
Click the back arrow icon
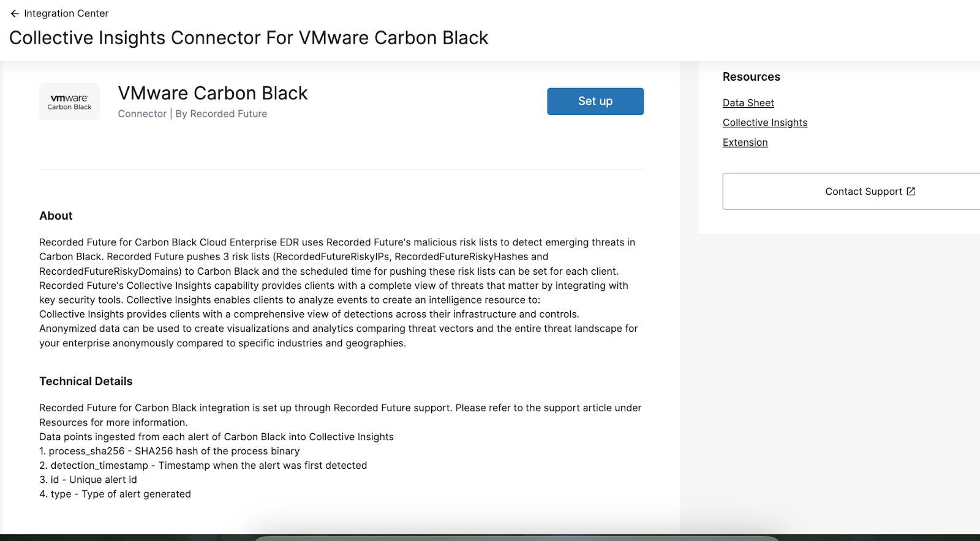click(15, 13)
